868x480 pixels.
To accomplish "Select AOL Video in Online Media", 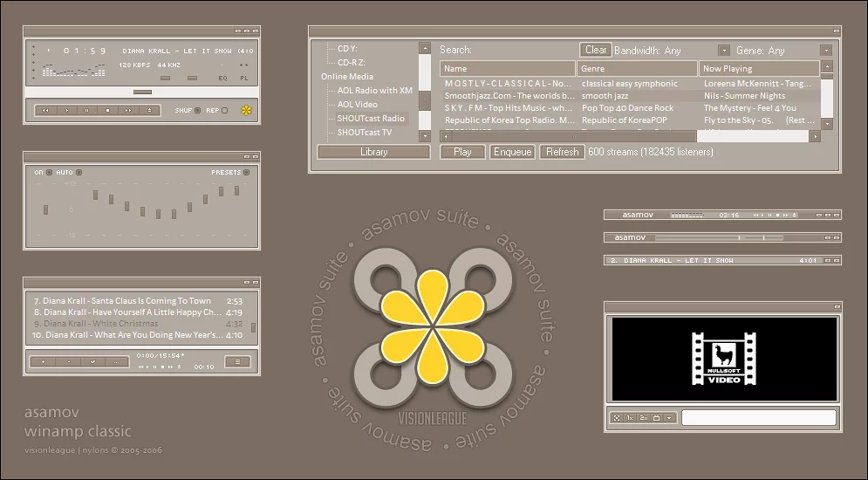I will click(x=357, y=105).
